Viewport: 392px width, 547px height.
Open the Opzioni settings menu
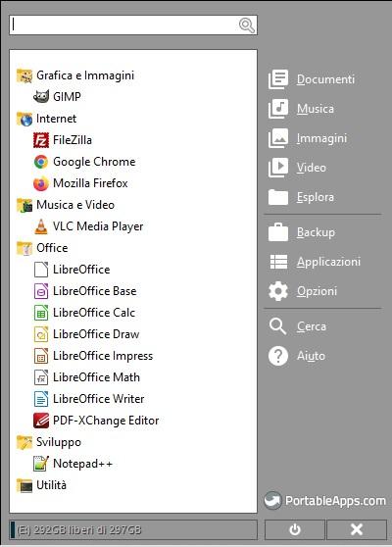pyautogui.click(x=303, y=291)
